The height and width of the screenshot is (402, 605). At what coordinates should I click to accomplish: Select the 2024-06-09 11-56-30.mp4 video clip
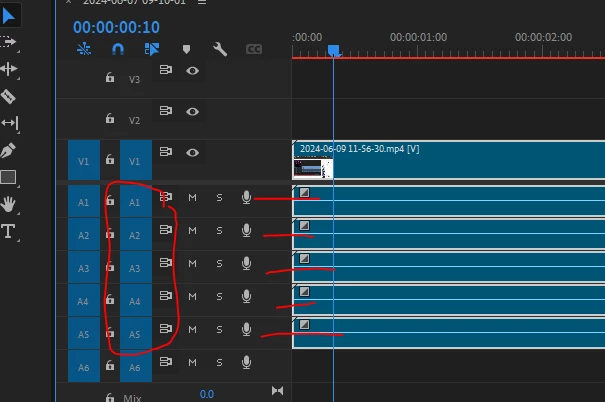pyautogui.click(x=449, y=160)
